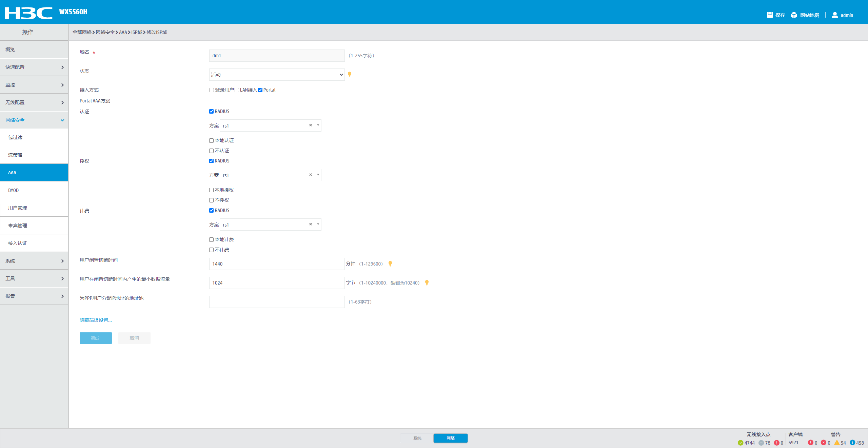Click the save disk icon in header
This screenshot has height=448, width=868.
coord(770,15)
